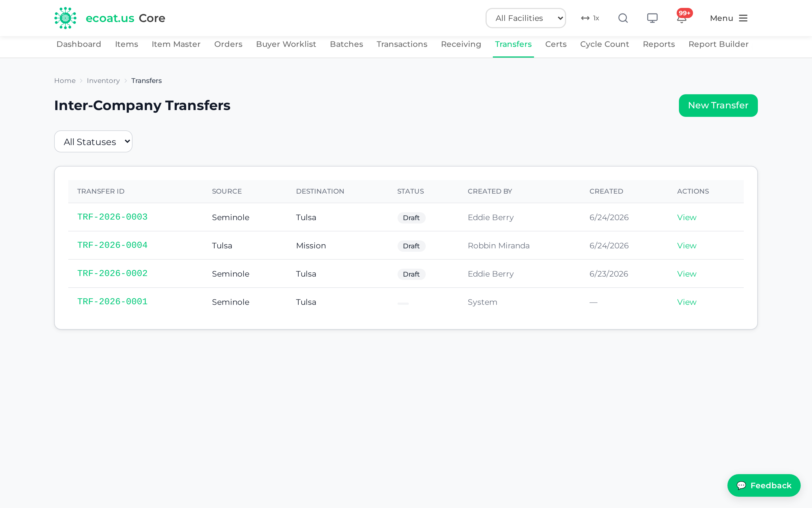Click the Transfers breadcrumb text

tap(146, 81)
